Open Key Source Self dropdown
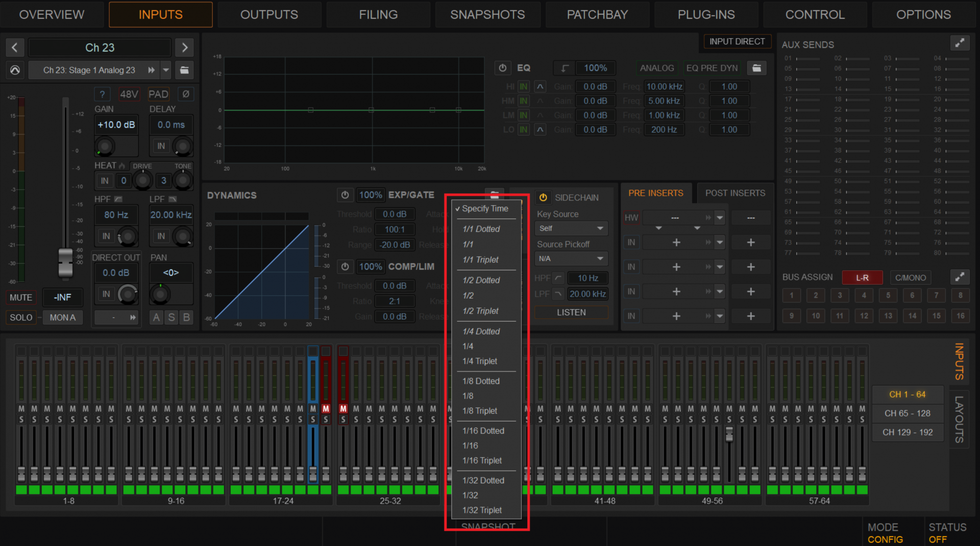 click(x=571, y=229)
